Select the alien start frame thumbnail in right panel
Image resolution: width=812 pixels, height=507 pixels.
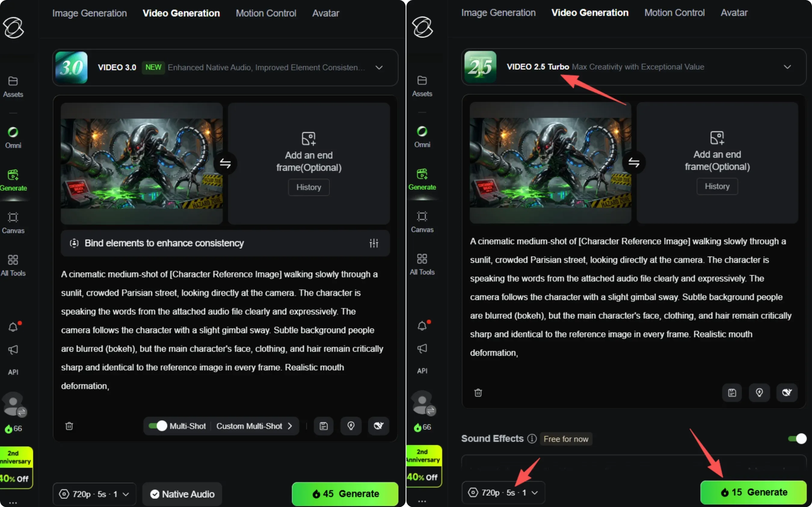point(550,163)
